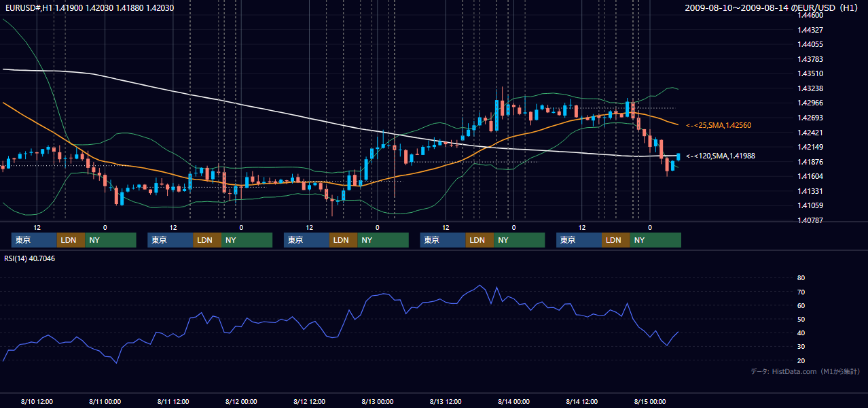Click price axis value 1.42966
This screenshot has height=408, width=868.
810,103
